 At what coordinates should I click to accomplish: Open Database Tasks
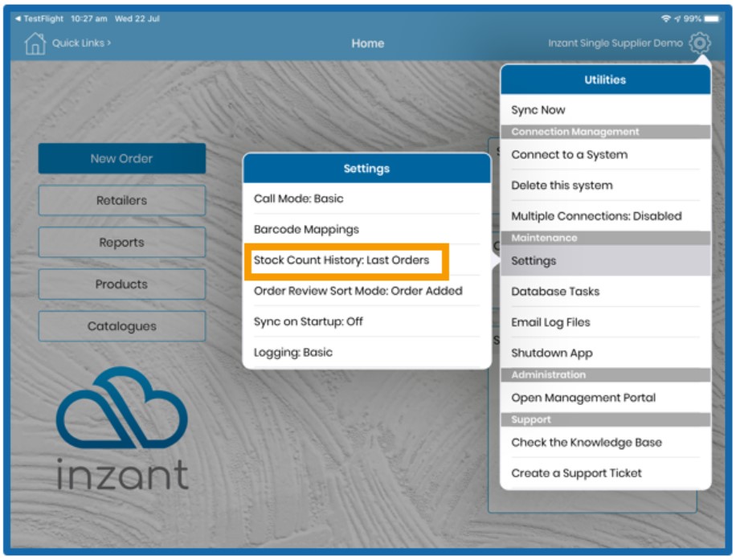point(606,292)
